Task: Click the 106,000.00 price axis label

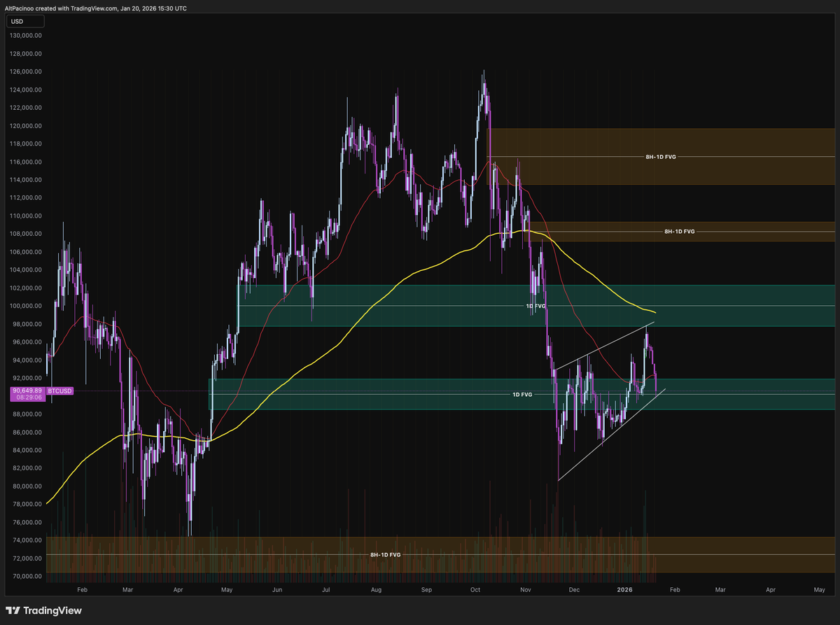Action: click(27, 252)
